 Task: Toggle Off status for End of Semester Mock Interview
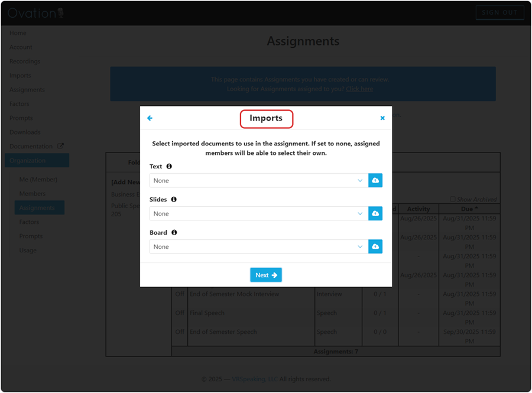180,294
